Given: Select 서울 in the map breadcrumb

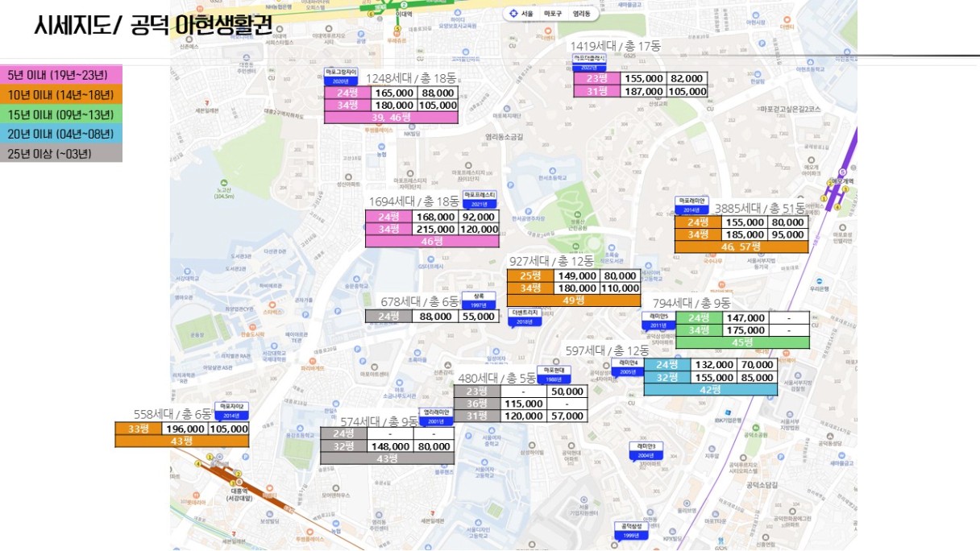Looking at the screenshot, I should point(527,14).
